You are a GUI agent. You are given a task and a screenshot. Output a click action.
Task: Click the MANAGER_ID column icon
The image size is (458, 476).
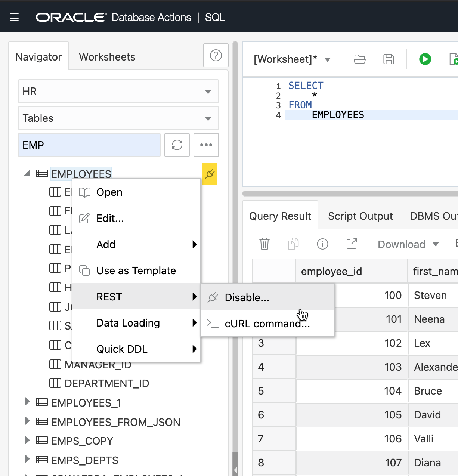[x=55, y=364]
